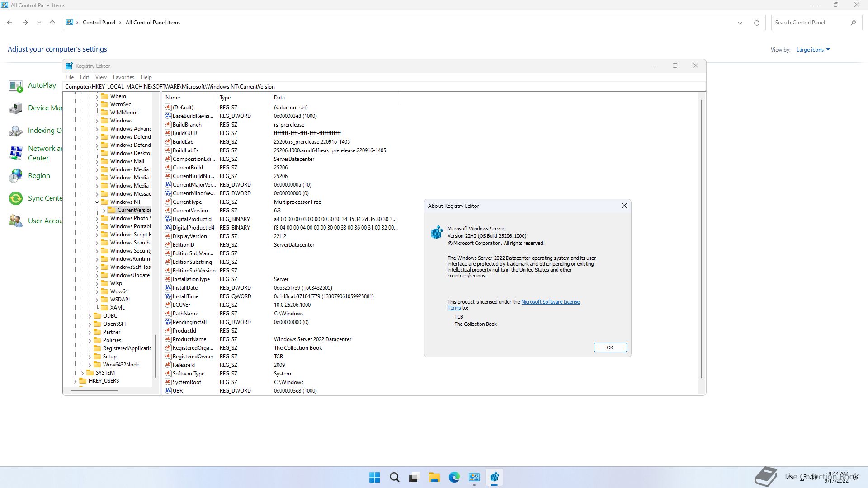Select the ProductName value row
This screenshot has height=488, width=868.
click(x=281, y=339)
